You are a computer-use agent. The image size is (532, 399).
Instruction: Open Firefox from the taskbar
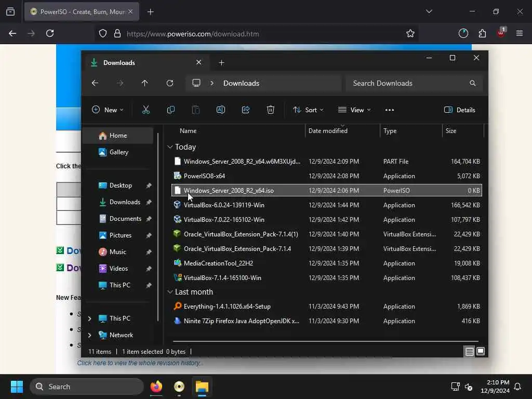156,387
